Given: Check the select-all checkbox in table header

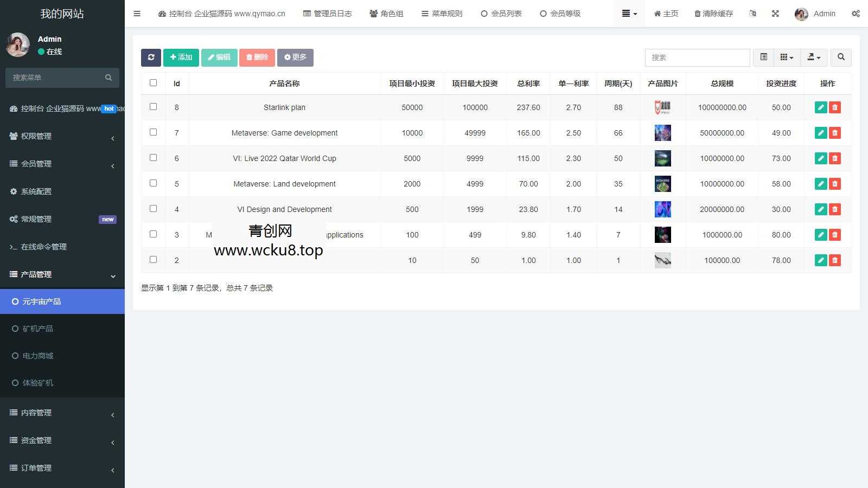Looking at the screenshot, I should point(154,82).
